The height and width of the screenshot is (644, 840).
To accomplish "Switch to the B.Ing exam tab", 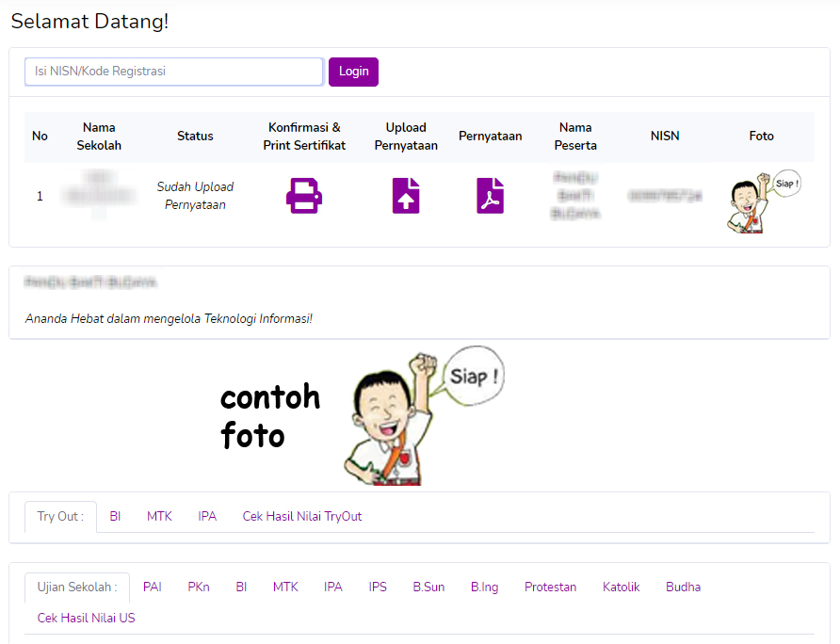I will coord(485,588).
